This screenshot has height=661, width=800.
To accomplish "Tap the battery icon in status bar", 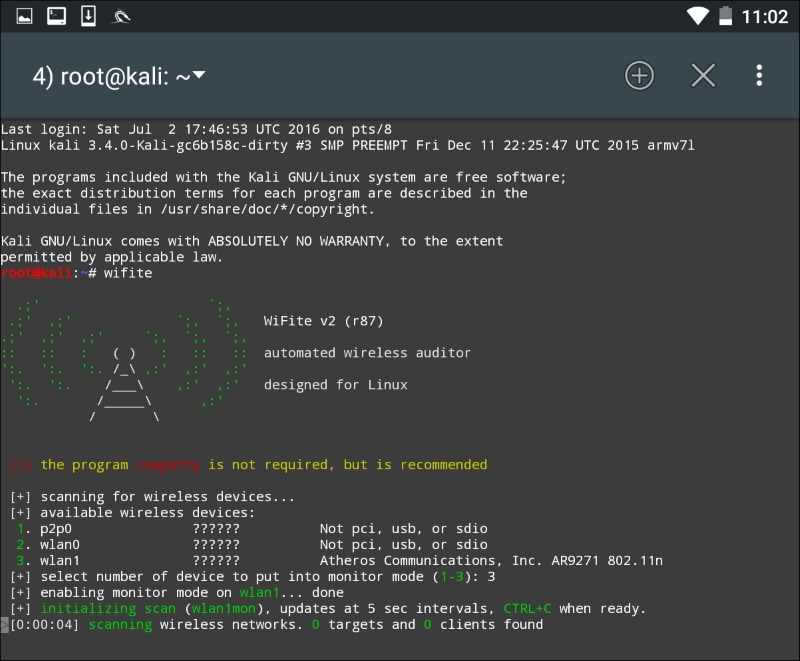I will [x=726, y=16].
